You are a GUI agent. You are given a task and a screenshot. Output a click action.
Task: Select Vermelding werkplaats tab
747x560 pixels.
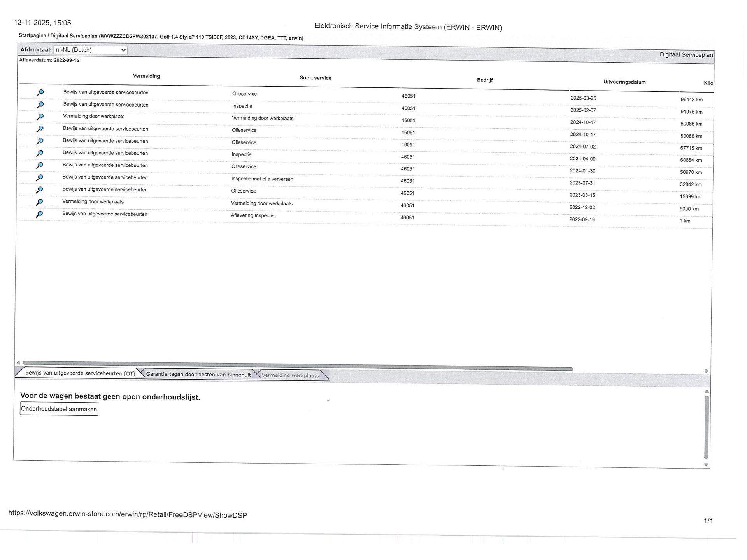coord(290,375)
